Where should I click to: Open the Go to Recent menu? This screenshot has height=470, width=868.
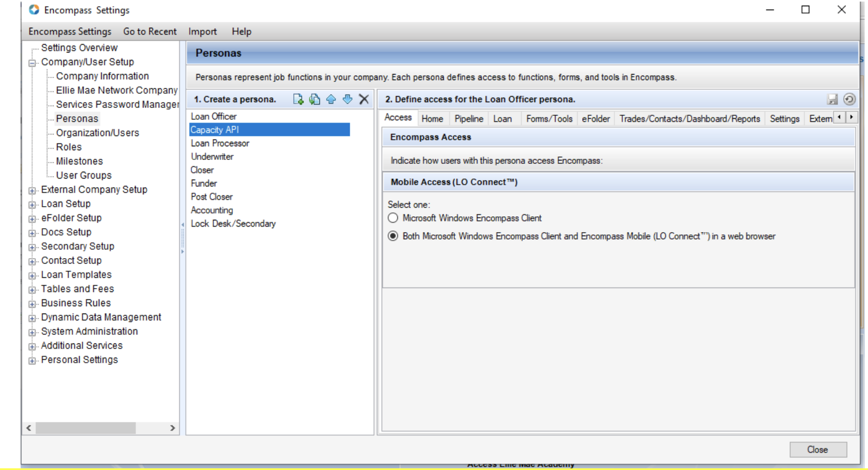point(150,32)
